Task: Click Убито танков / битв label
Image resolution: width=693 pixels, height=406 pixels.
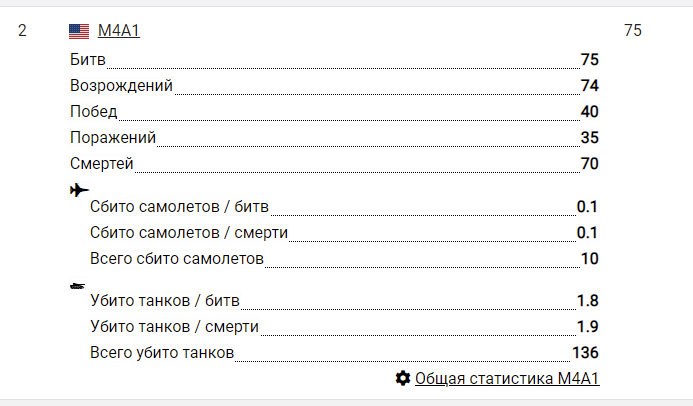Action: tap(164, 301)
